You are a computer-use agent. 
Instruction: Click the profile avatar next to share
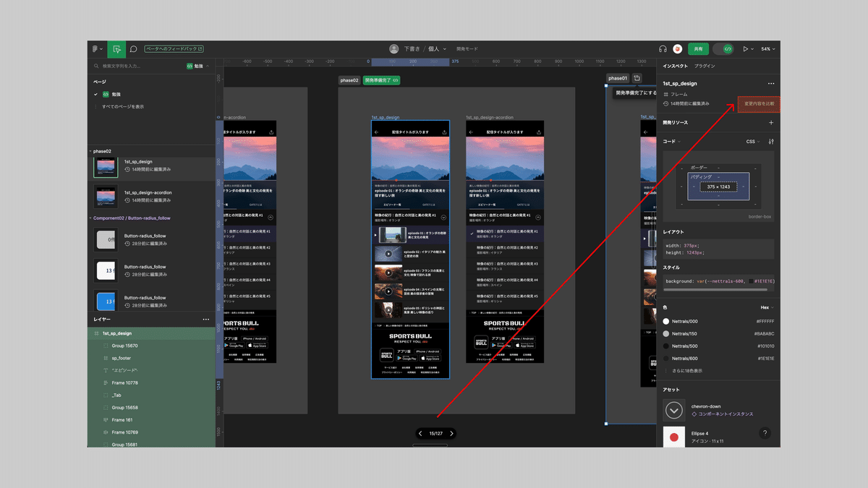coord(678,49)
